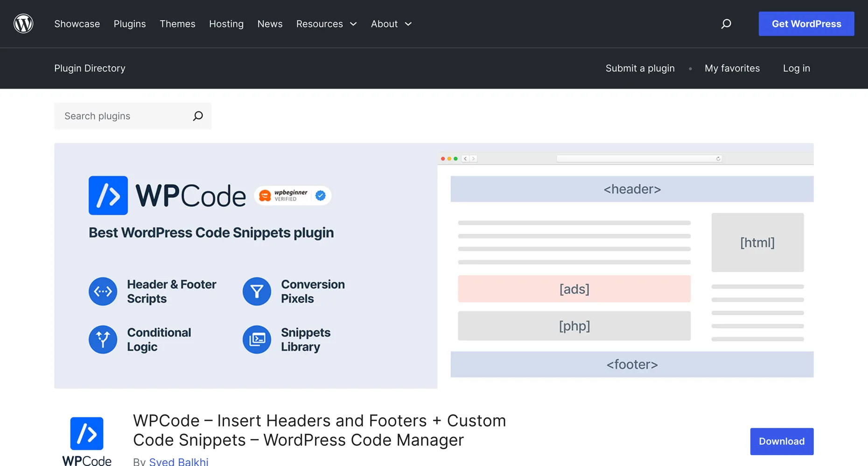Viewport: 868px width, 466px height.
Task: Navigate to Hosting
Action: tap(226, 24)
